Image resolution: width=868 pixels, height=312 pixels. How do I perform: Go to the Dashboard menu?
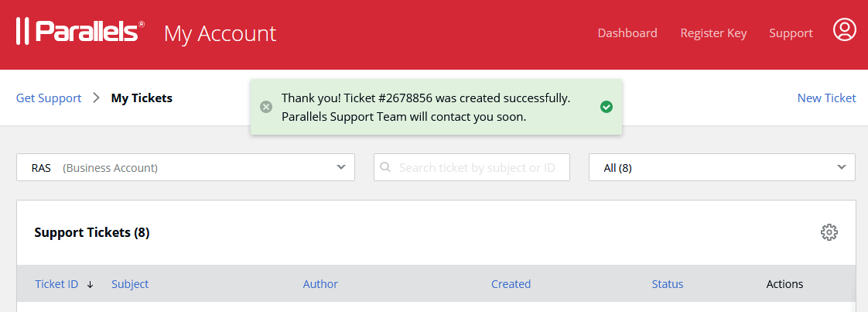pos(627,33)
